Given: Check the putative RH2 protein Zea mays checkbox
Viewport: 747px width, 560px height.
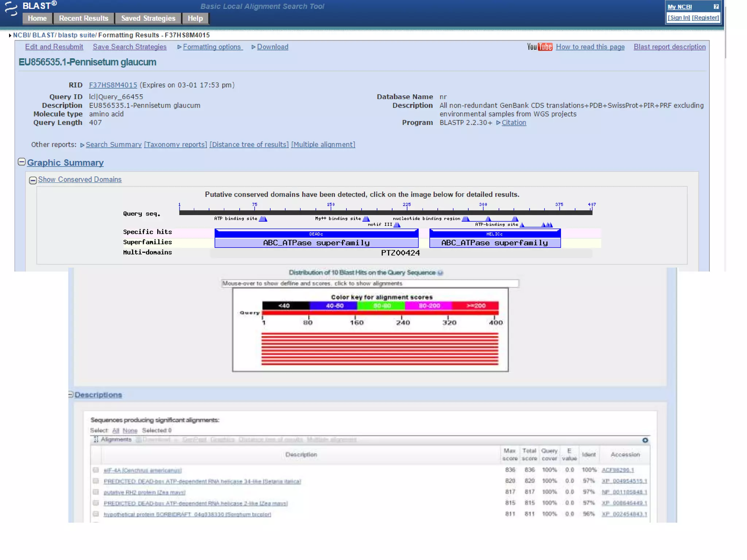Looking at the screenshot, I should tap(96, 492).
